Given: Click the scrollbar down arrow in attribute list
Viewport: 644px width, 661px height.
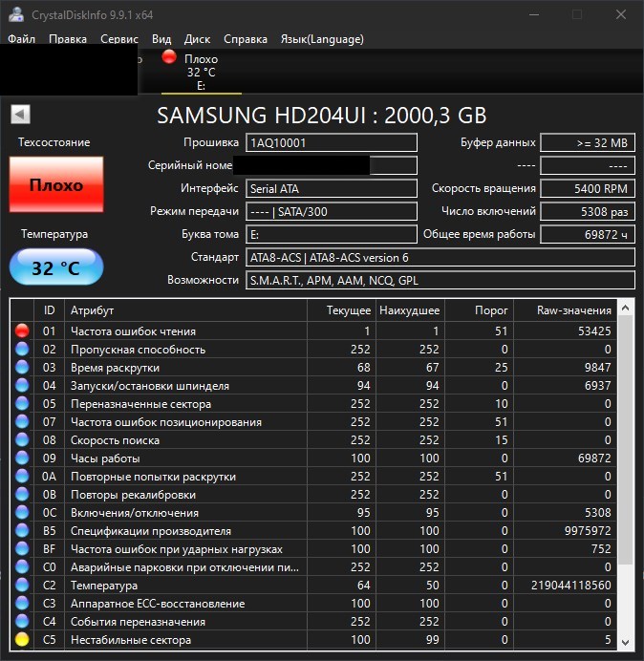Looking at the screenshot, I should click(626, 642).
